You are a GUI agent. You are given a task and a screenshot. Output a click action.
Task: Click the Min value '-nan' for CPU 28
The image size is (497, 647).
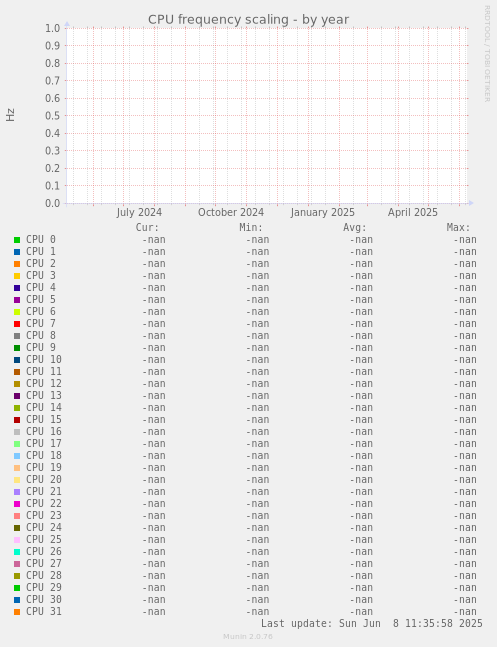point(258,575)
